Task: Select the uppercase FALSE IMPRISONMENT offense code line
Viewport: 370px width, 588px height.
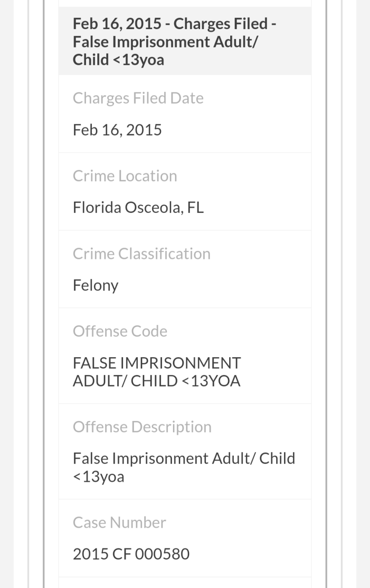Action: (x=157, y=363)
